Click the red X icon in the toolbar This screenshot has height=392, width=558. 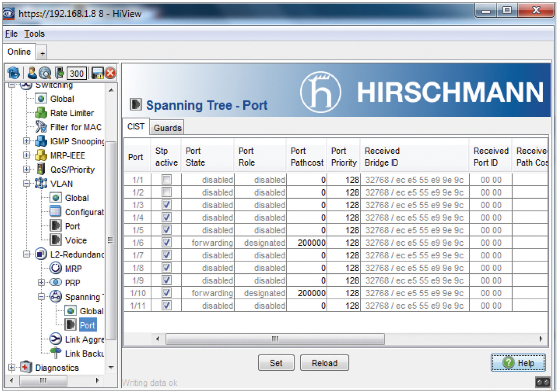(110, 73)
